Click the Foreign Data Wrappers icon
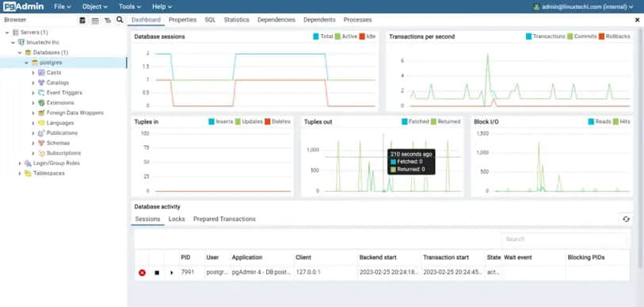The width and height of the screenshot is (644, 307). [x=41, y=113]
